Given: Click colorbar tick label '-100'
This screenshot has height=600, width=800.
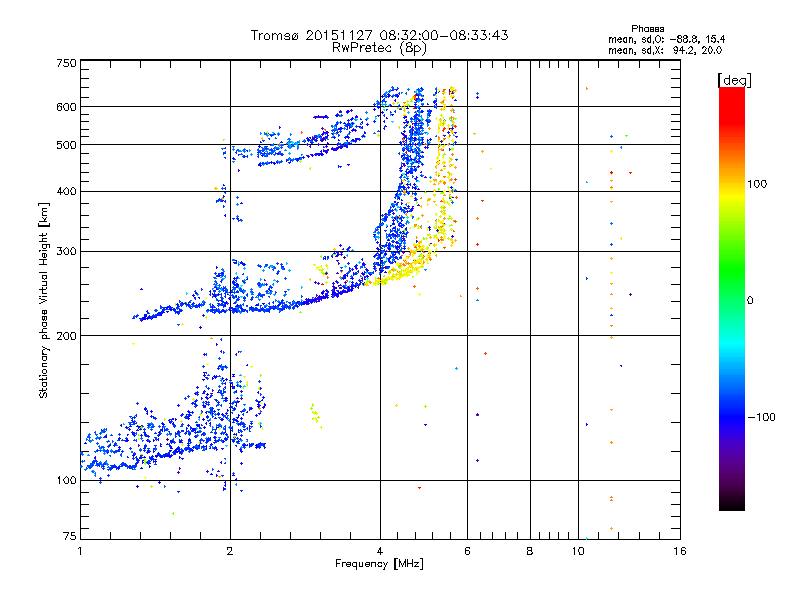Looking at the screenshot, I should tap(762, 417).
